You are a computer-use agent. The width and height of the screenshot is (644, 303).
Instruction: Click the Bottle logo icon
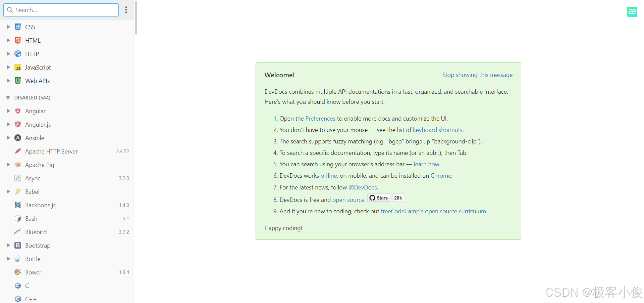click(18, 259)
